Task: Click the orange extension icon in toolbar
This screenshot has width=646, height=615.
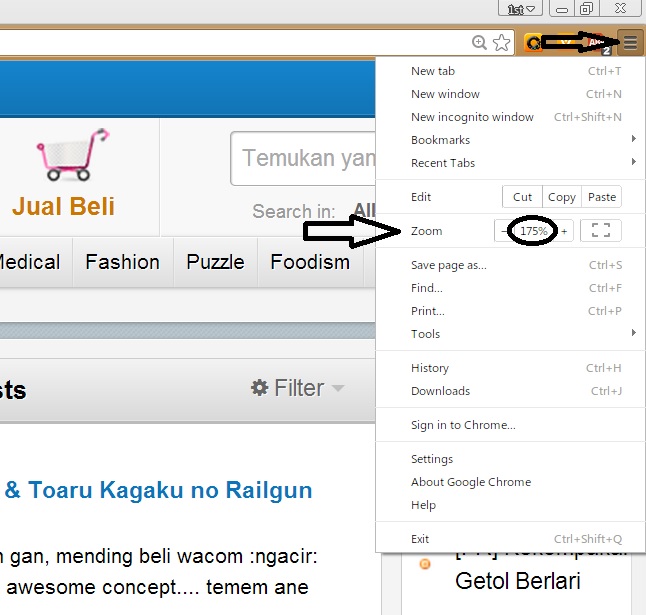Action: tap(533, 42)
